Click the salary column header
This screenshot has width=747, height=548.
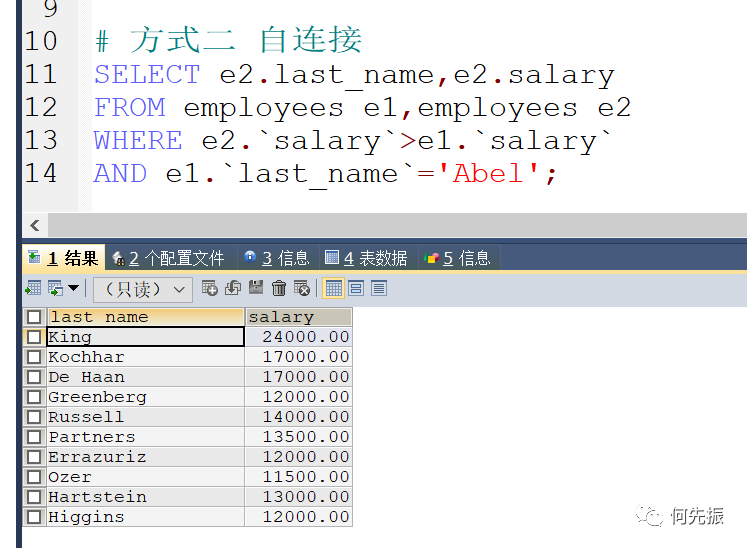click(x=299, y=317)
